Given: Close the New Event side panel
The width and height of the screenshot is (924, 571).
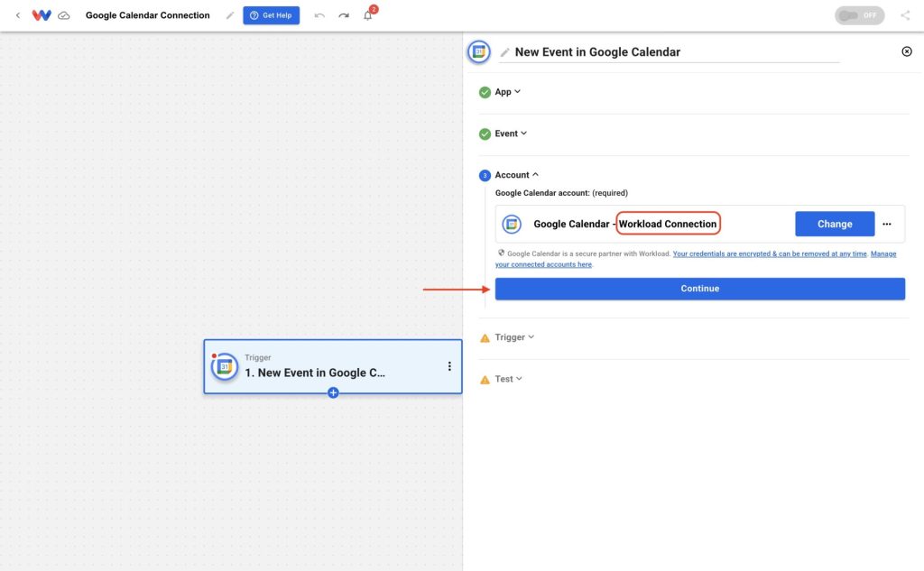Looking at the screenshot, I should point(907,51).
